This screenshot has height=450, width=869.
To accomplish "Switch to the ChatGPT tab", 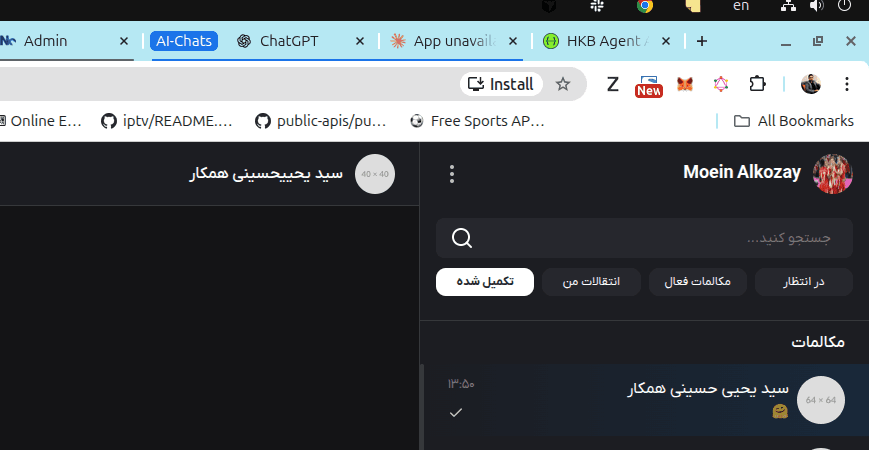I will coord(288,41).
